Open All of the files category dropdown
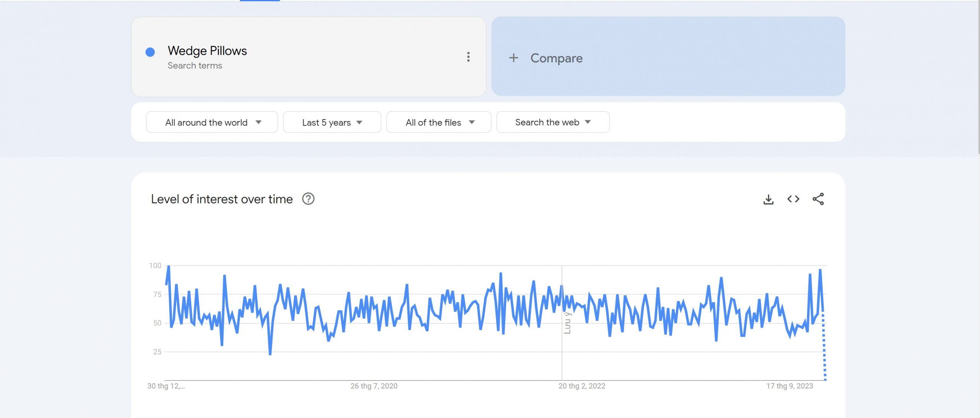Viewport: 980px width, 418px height. tap(438, 122)
